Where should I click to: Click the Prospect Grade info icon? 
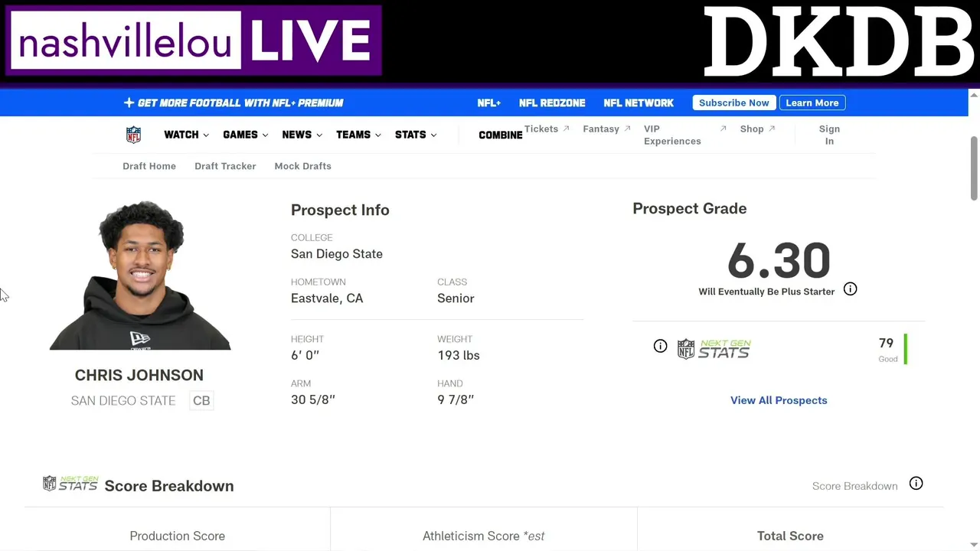click(x=850, y=289)
